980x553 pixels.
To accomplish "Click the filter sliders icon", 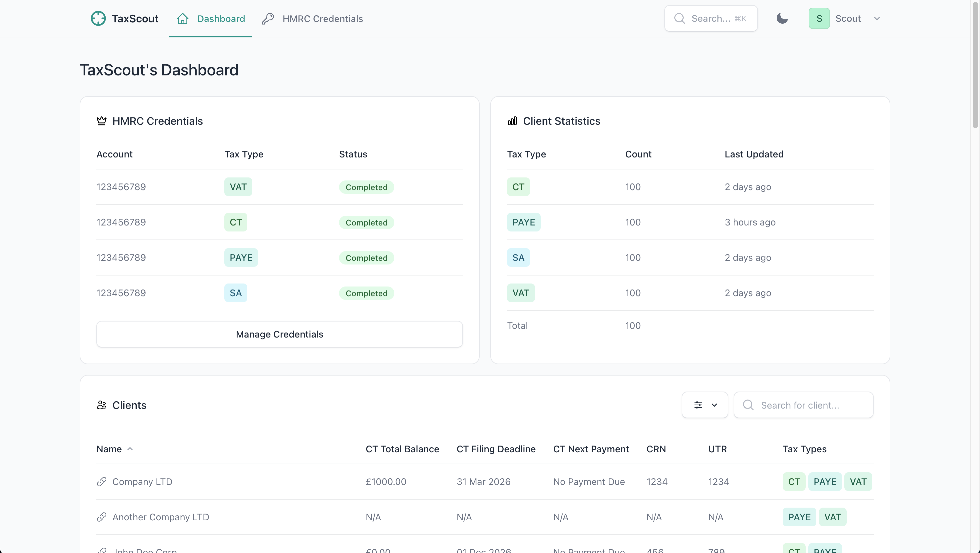I will (x=698, y=405).
